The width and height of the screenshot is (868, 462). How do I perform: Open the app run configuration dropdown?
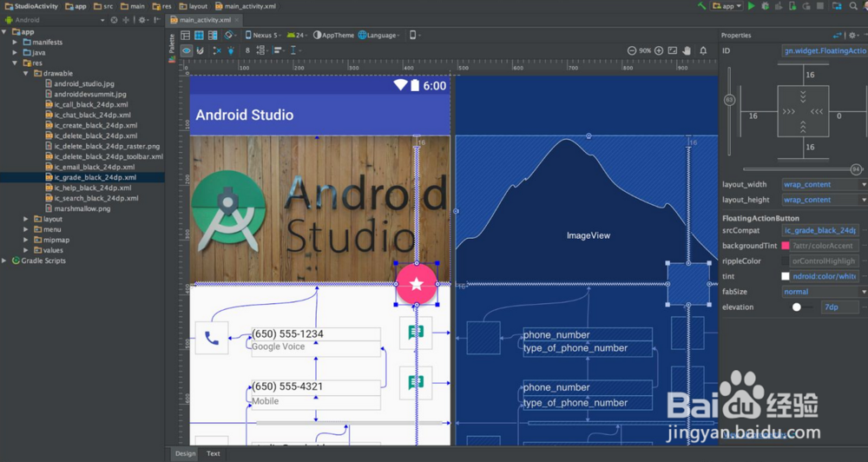tap(727, 6)
